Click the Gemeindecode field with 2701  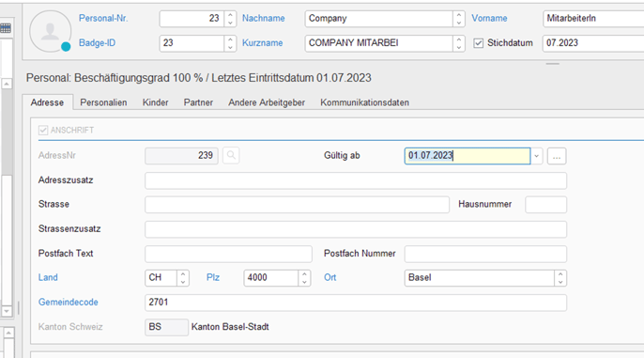click(x=356, y=303)
